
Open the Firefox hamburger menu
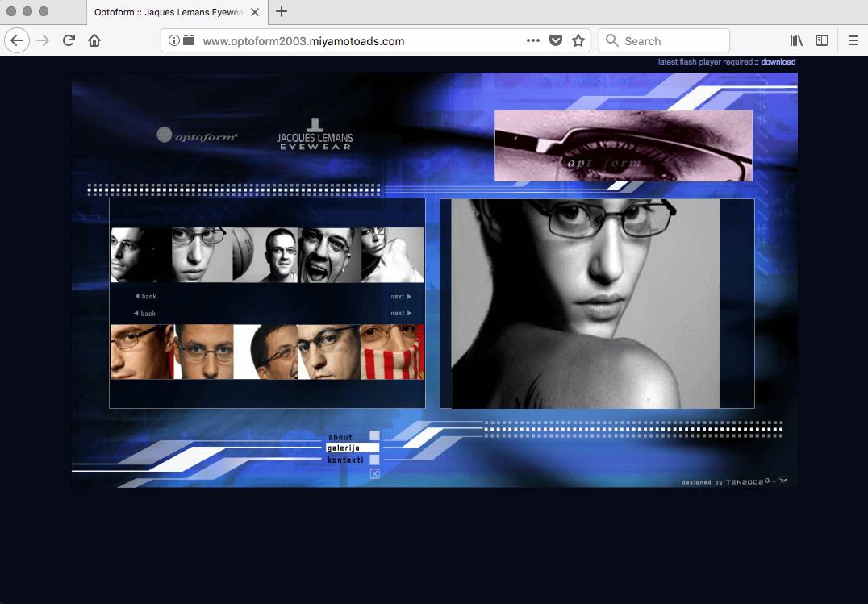[x=853, y=40]
